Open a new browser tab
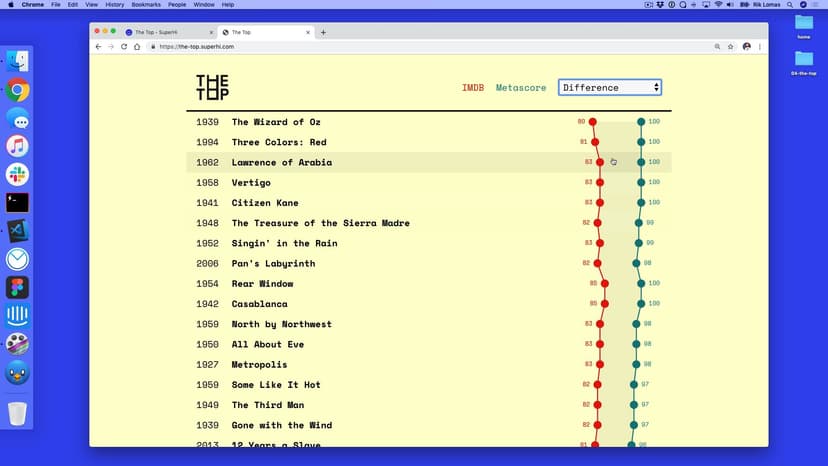828x466 pixels. [323, 32]
